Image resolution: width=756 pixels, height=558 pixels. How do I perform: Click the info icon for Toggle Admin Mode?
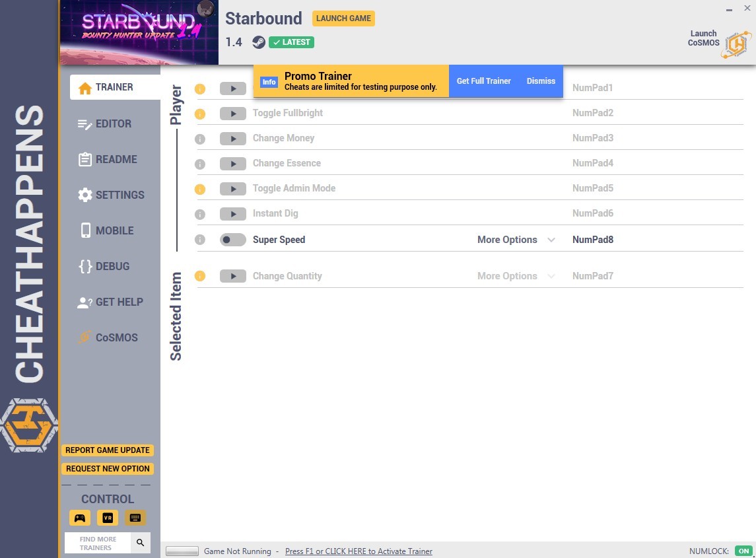click(199, 189)
